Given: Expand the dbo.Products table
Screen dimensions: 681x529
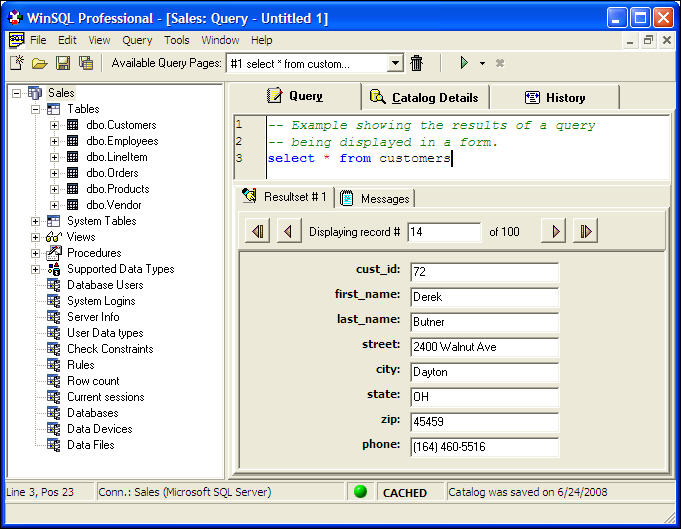Looking at the screenshot, I should 54,189.
